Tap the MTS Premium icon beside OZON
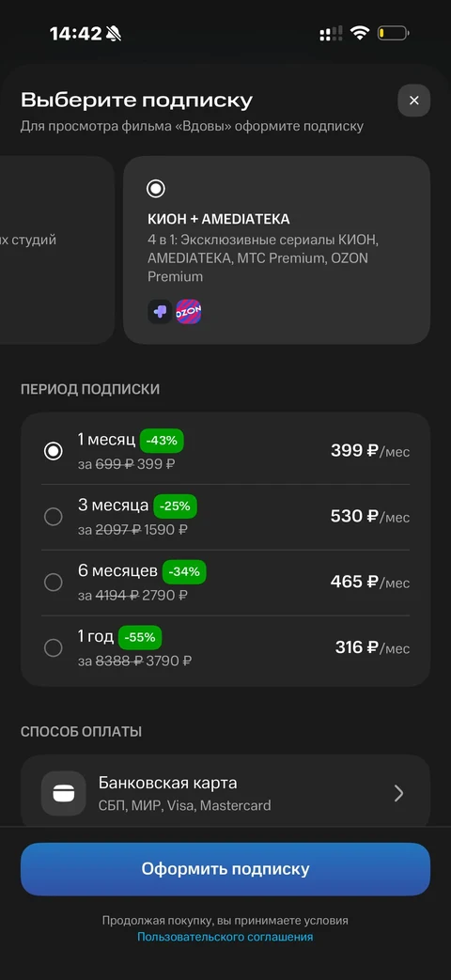This screenshot has width=451, height=980. click(x=160, y=312)
